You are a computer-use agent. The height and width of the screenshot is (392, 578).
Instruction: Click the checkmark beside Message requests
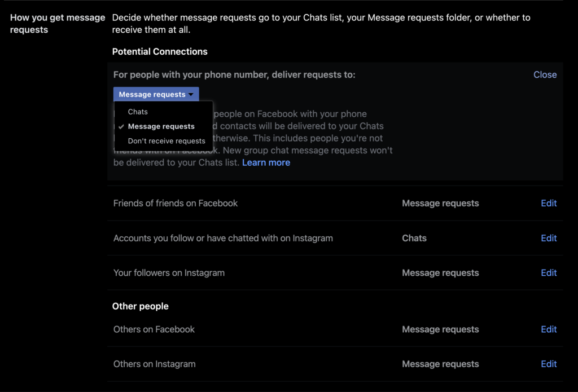coord(121,126)
